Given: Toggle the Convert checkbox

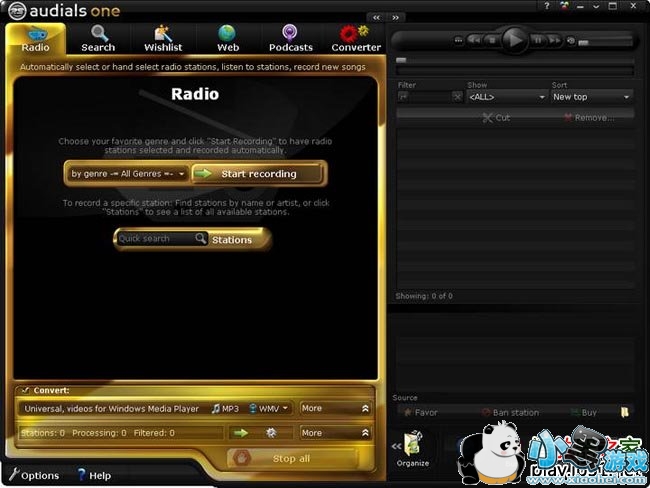Looking at the screenshot, I should (26, 390).
